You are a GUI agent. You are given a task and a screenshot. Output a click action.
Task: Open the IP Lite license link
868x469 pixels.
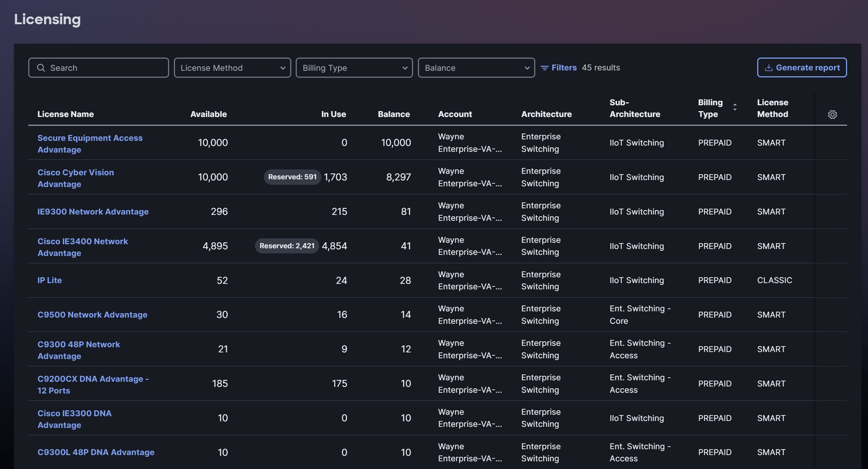point(50,280)
